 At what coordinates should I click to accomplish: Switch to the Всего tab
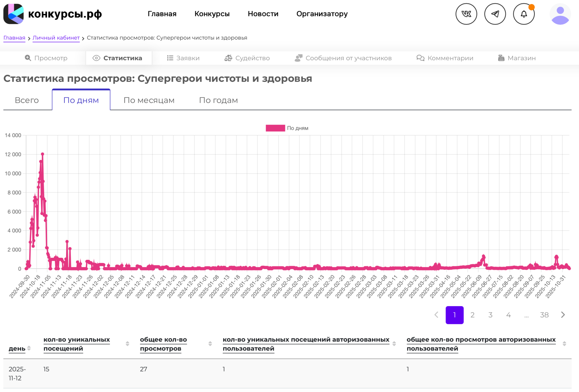click(27, 100)
